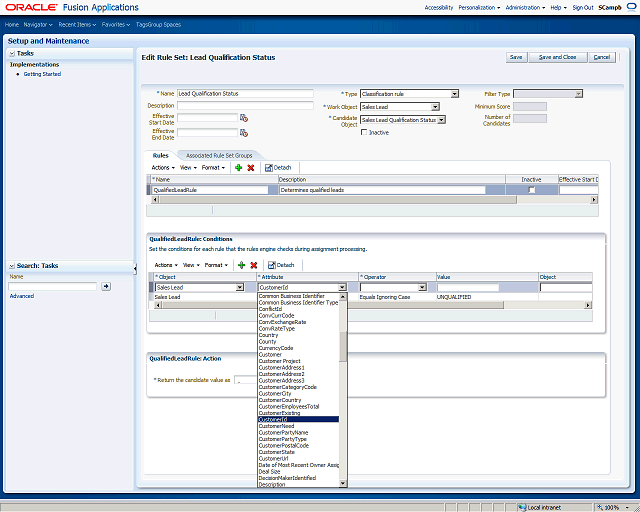This screenshot has height=512, width=640.
Task: Open the Help menu
Action: [558, 7]
